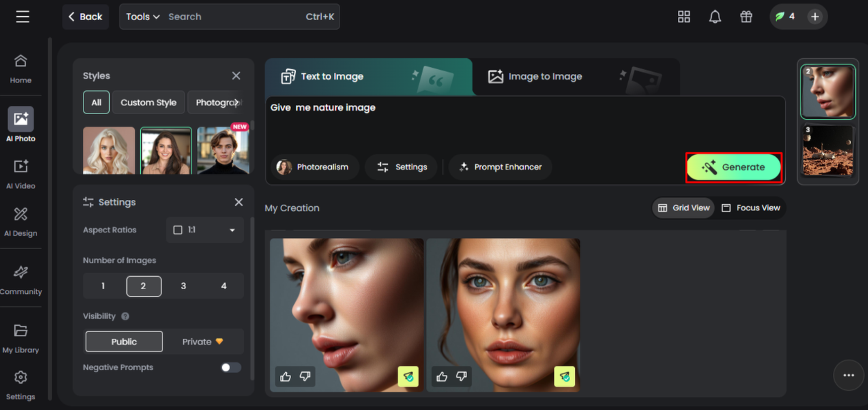Select the AI Video tool
The width and height of the screenshot is (868, 410).
20,171
